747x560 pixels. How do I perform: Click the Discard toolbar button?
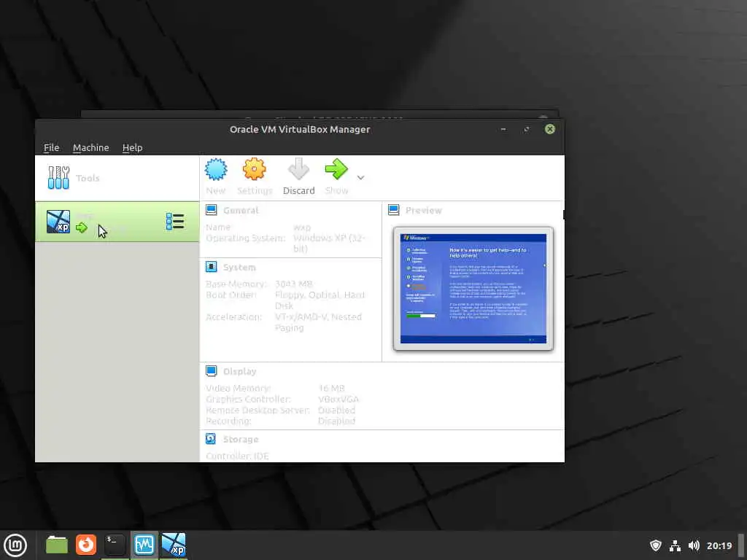point(298,176)
